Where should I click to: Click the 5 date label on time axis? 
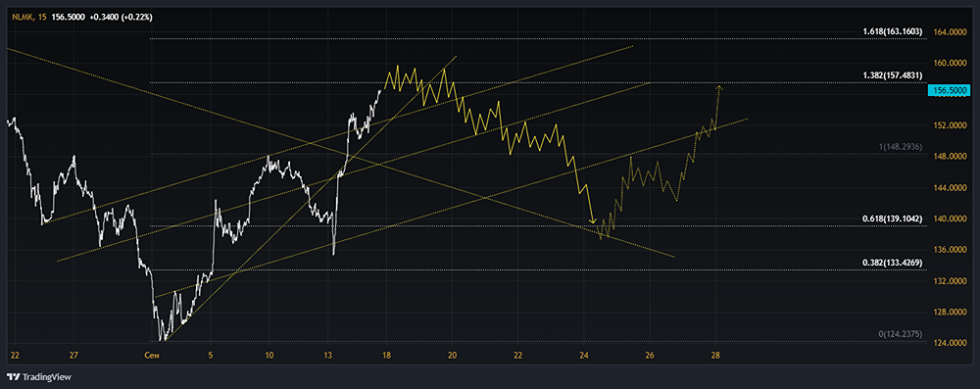[x=211, y=356]
